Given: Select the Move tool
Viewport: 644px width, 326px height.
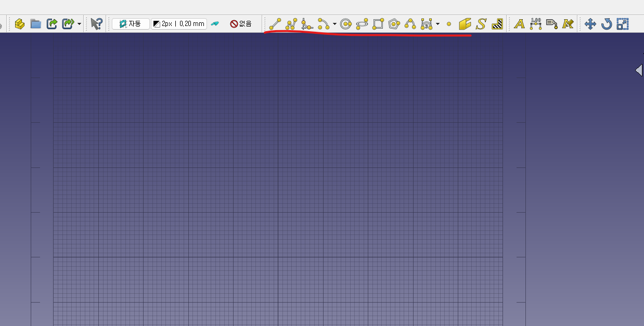Looking at the screenshot, I should [x=590, y=24].
